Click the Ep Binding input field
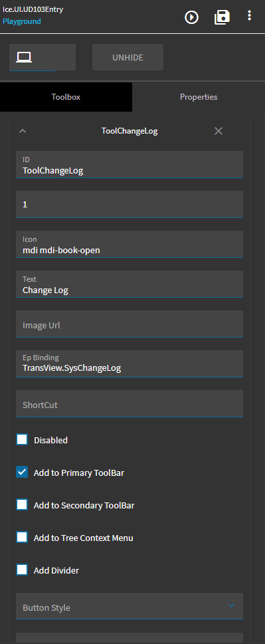265x644 pixels. 130,364
